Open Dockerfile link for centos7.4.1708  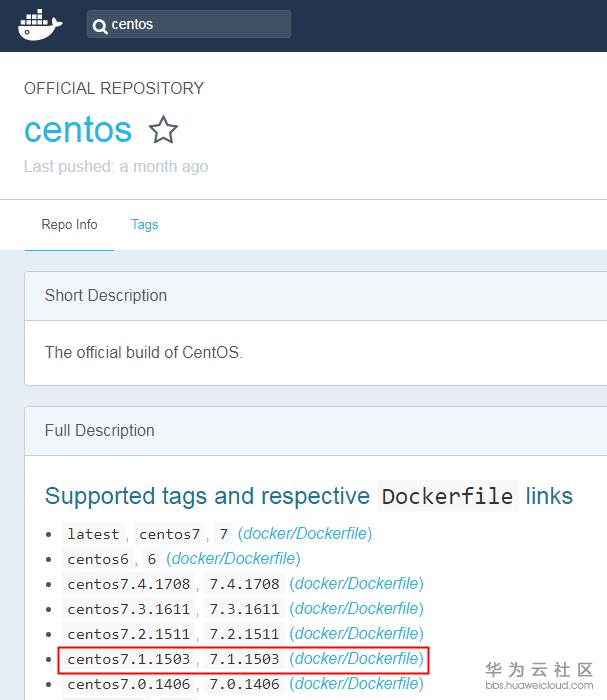click(356, 584)
